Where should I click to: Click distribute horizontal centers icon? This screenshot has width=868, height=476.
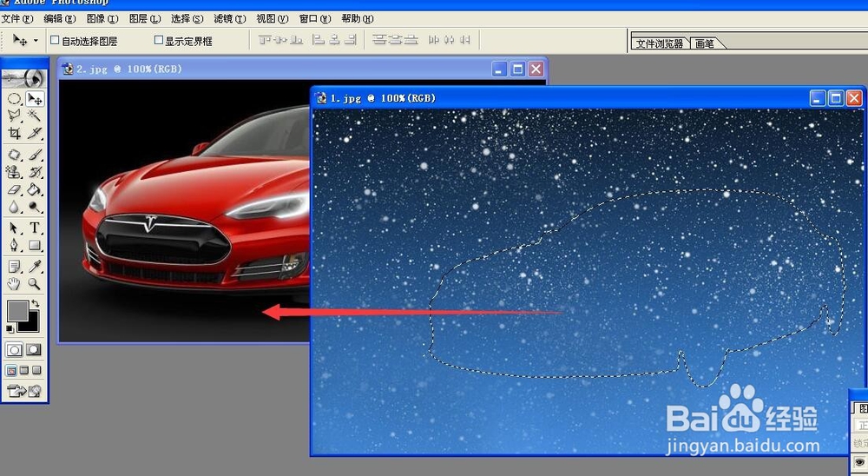pos(450,40)
